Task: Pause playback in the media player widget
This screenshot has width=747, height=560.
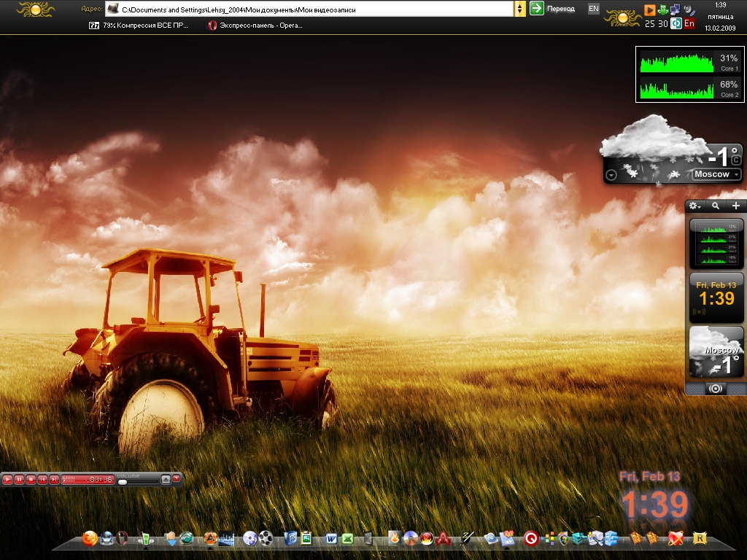Action: pyautogui.click(x=19, y=479)
